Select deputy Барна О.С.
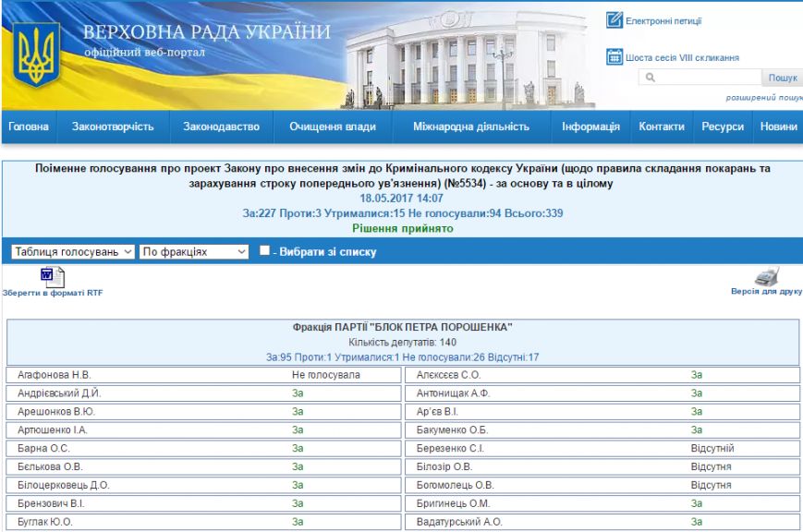Image resolution: width=803 pixels, height=532 pixels. pos(43,449)
